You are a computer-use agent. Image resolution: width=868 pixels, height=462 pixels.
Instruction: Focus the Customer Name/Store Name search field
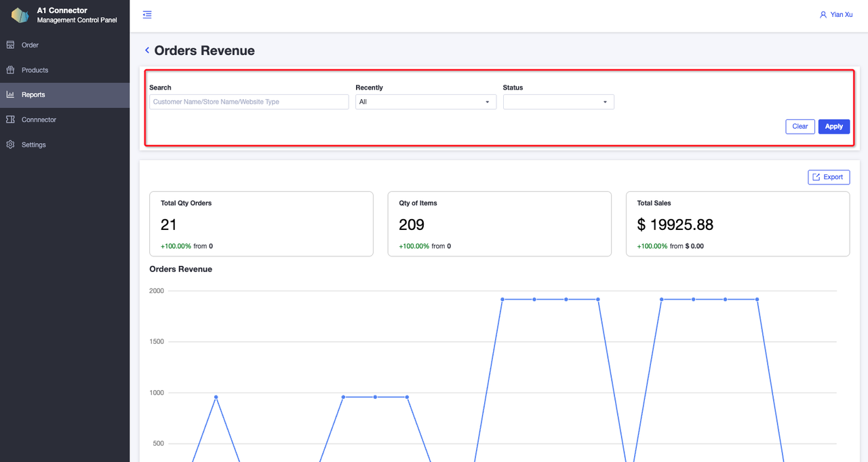(249, 102)
